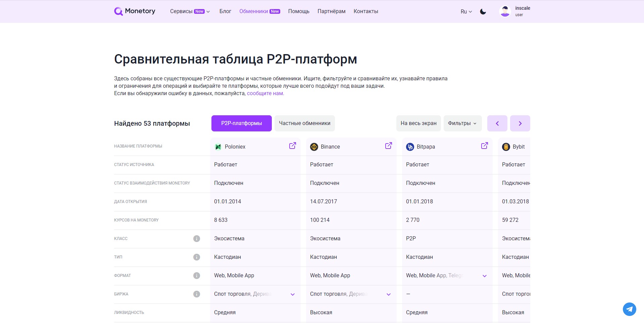Expand Binance Биржа values chevron

click(389, 294)
